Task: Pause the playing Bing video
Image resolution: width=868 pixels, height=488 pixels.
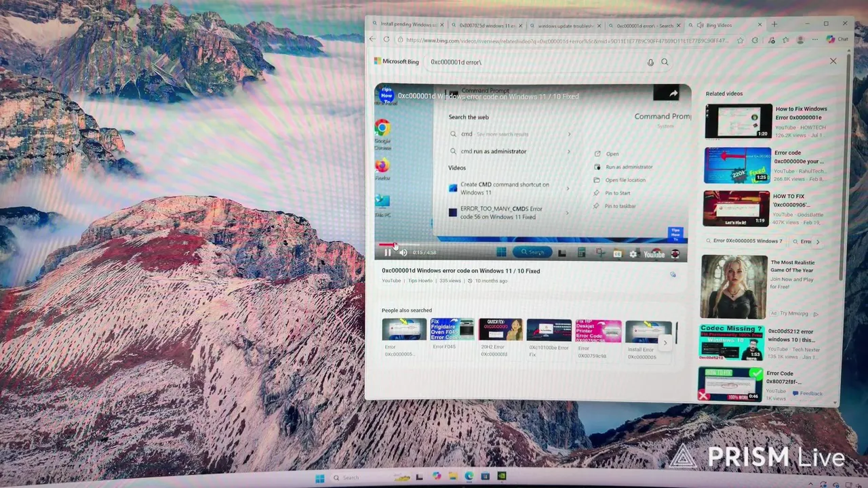Action: coord(388,253)
